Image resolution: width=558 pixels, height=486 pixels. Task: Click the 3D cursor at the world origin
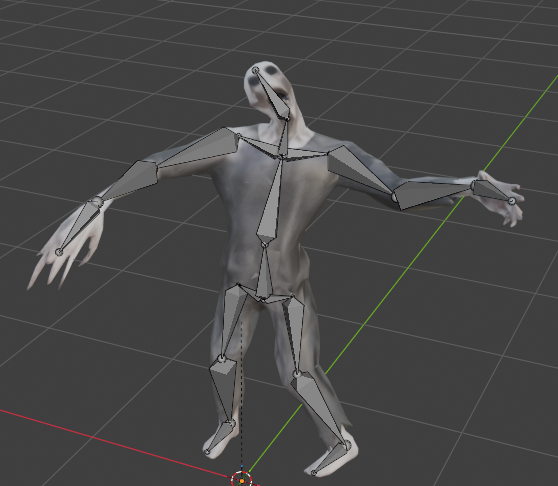[242, 480]
